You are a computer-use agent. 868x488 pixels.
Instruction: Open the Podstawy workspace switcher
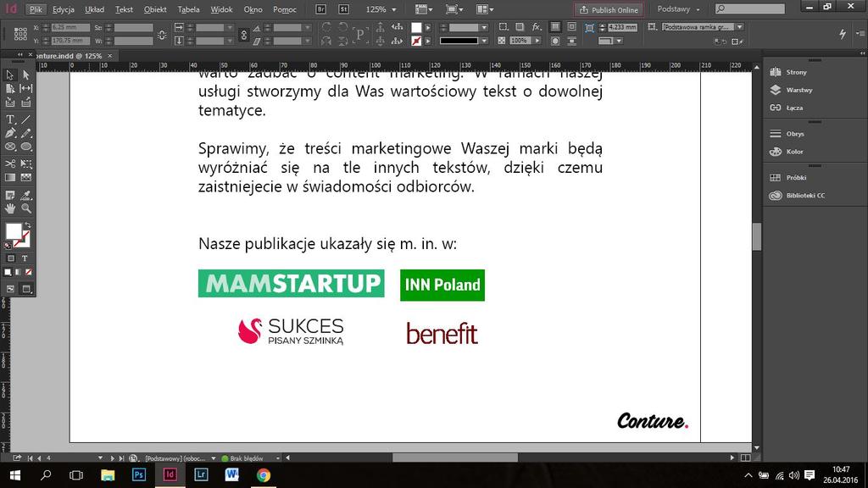(679, 9)
